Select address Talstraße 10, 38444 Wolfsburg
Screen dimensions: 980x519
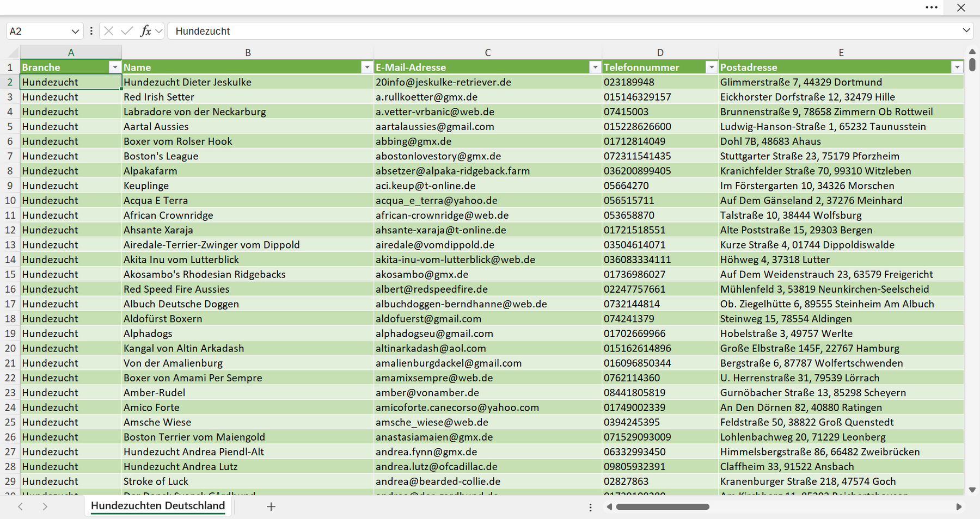841,215
